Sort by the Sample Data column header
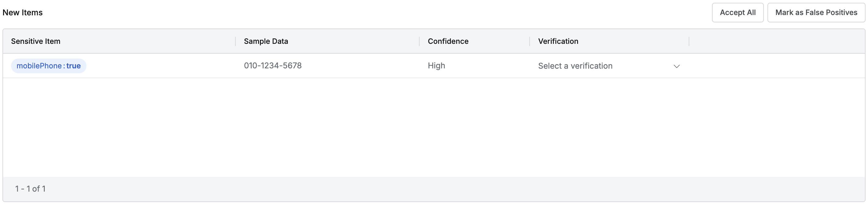Image resolution: width=868 pixels, height=206 pixels. (x=266, y=41)
